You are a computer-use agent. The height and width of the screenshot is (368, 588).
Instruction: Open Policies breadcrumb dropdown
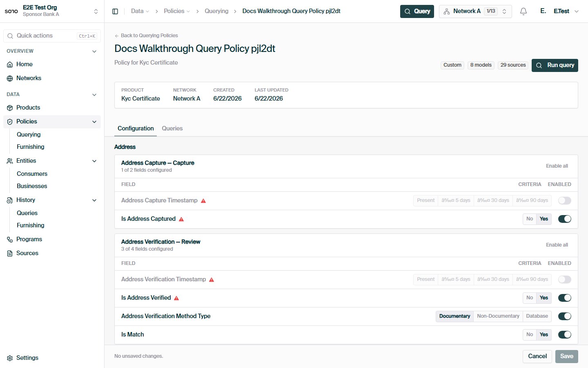tap(177, 11)
